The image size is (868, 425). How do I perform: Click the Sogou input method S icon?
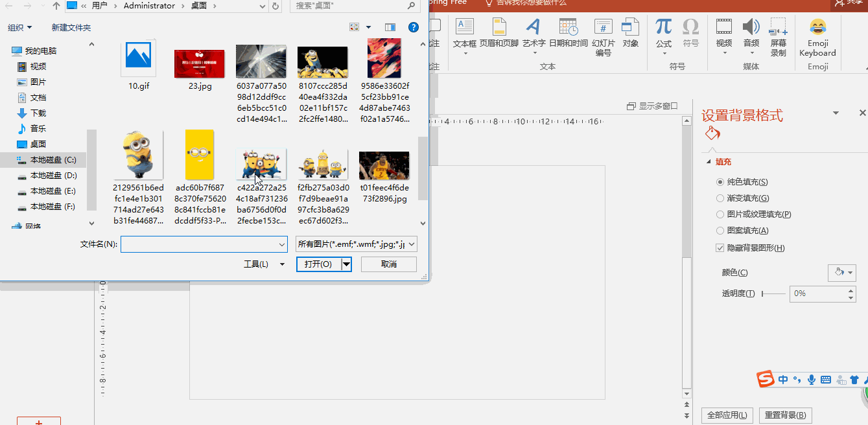(x=766, y=380)
